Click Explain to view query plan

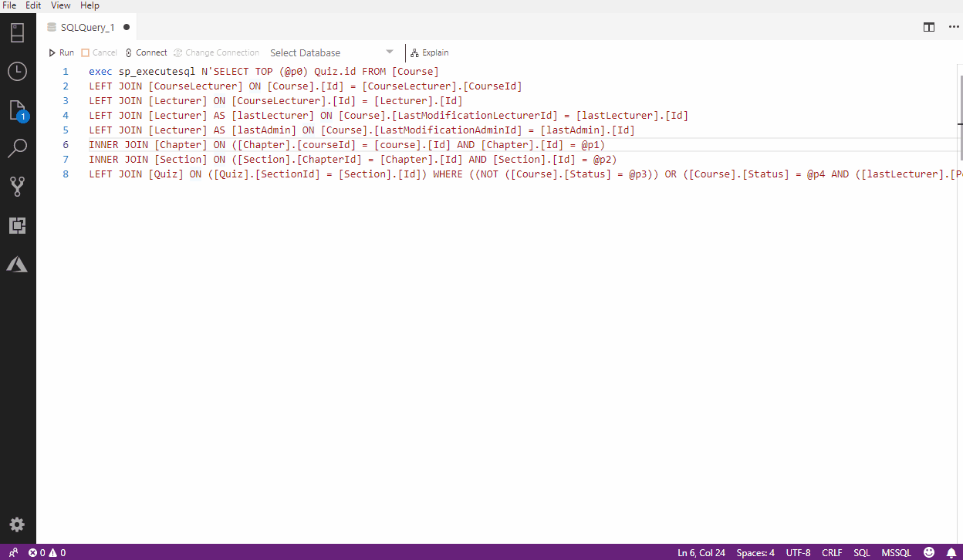[430, 52]
